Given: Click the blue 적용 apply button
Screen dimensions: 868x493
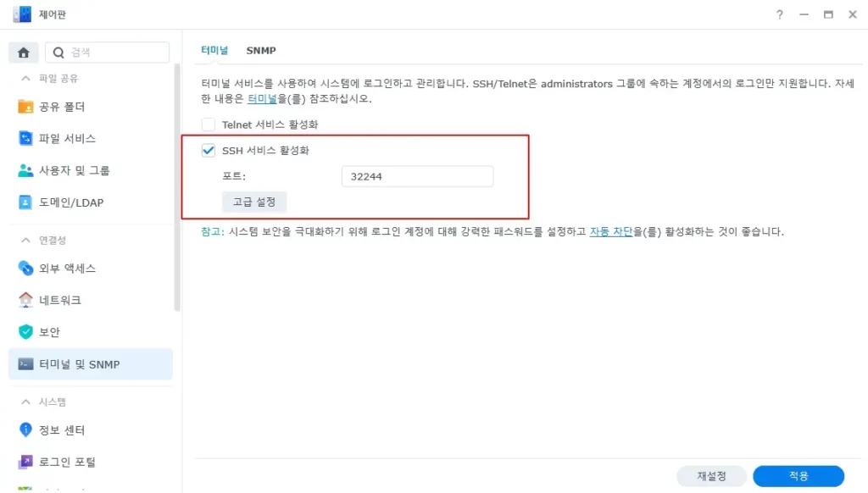Looking at the screenshot, I should click(x=798, y=476).
